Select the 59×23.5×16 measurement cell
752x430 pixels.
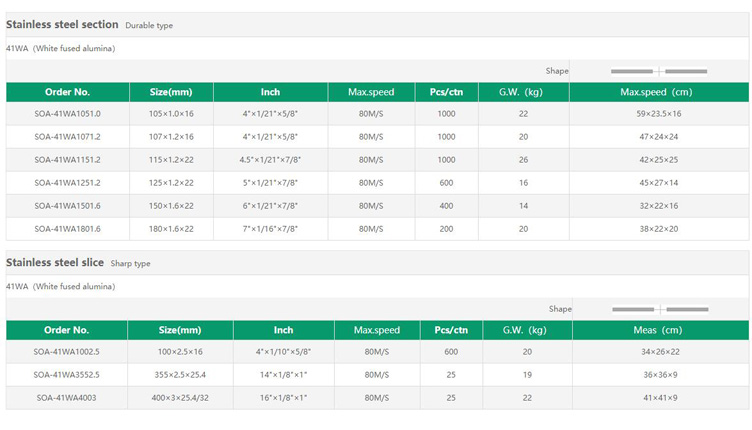tap(658, 114)
